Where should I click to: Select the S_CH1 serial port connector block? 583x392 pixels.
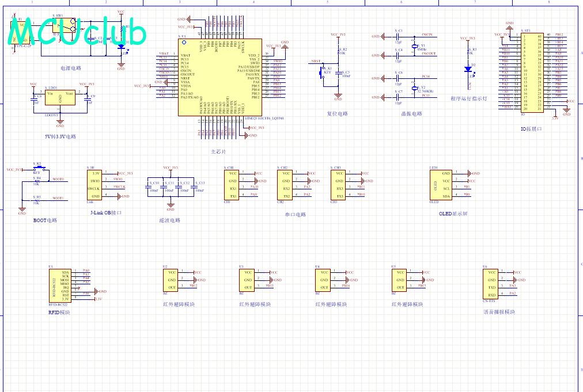(231, 185)
